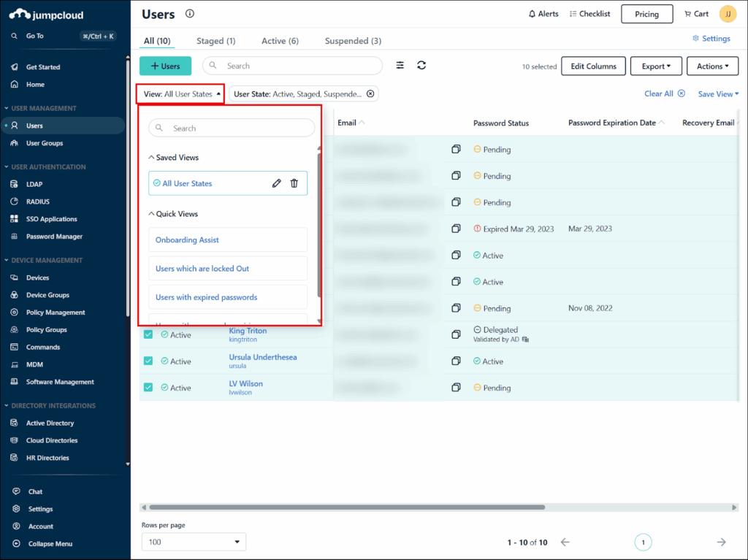Remove the User State filter chip
Viewport: 748px width, 560px height.
[370, 94]
